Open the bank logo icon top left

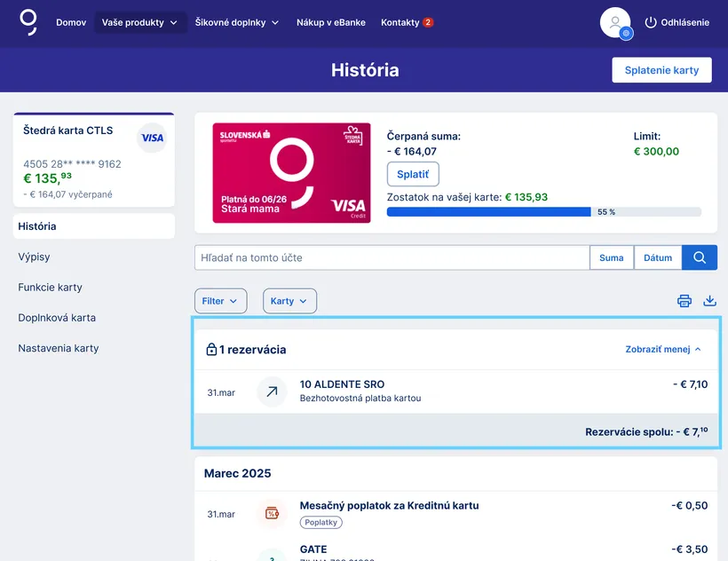coord(26,23)
